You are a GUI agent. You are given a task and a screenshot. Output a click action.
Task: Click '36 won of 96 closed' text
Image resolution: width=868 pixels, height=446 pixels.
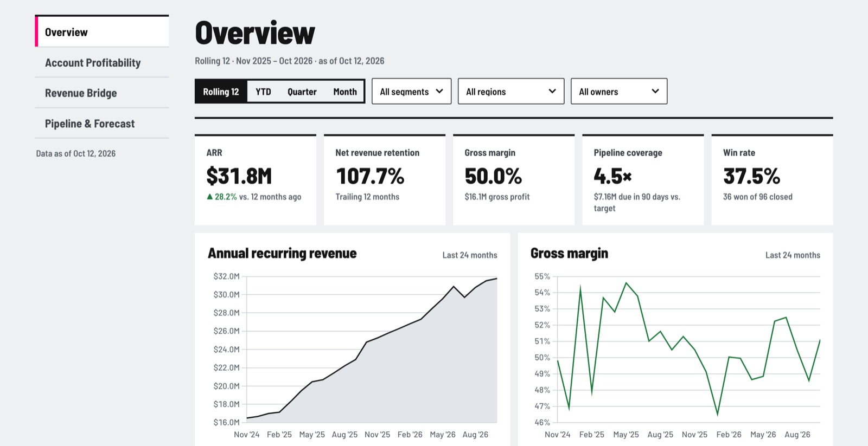tap(758, 197)
